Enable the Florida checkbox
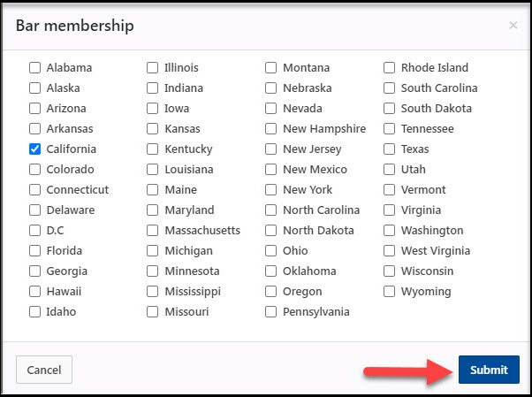 click(35, 251)
